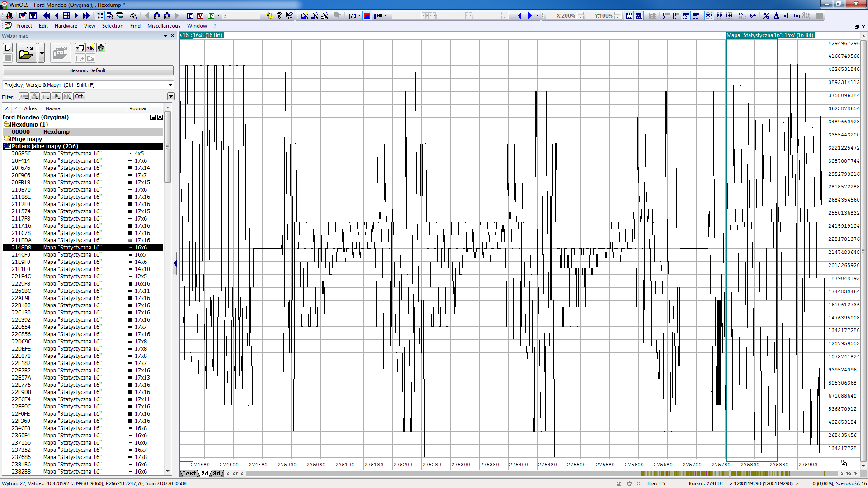Click the import map wand icon
868x488 pixels.
90,48
